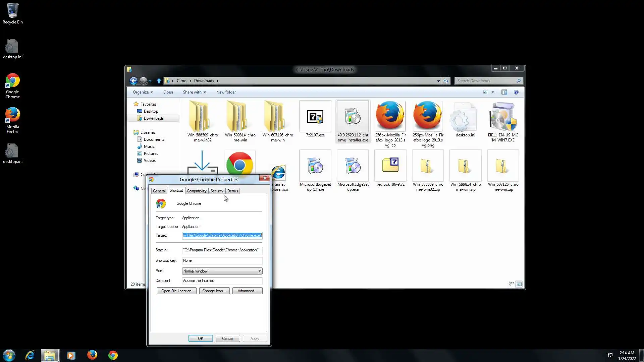Toggle the preview pane icon
The width and height of the screenshot is (644, 362).
coord(504,92)
